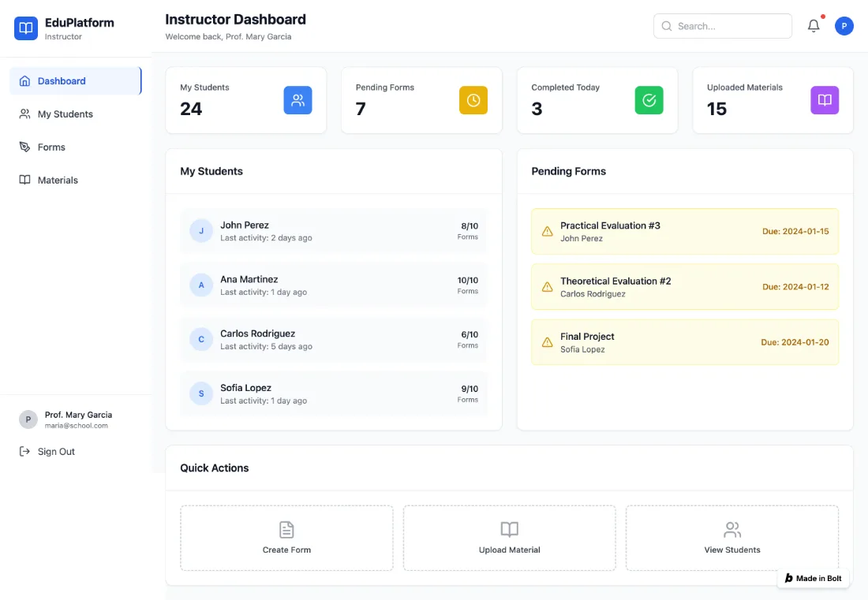Open the Ana Martinez student row
Image resolution: width=868 pixels, height=600 pixels.
[333, 285]
